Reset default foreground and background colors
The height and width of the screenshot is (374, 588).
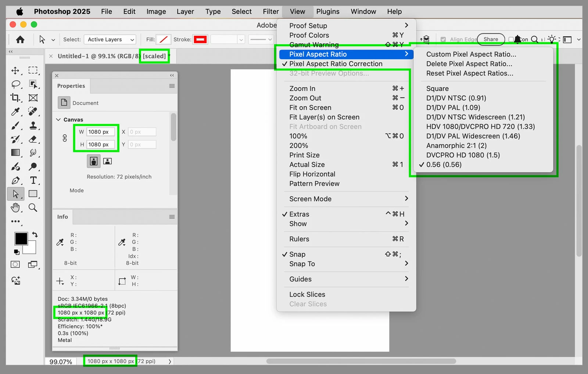point(17,252)
